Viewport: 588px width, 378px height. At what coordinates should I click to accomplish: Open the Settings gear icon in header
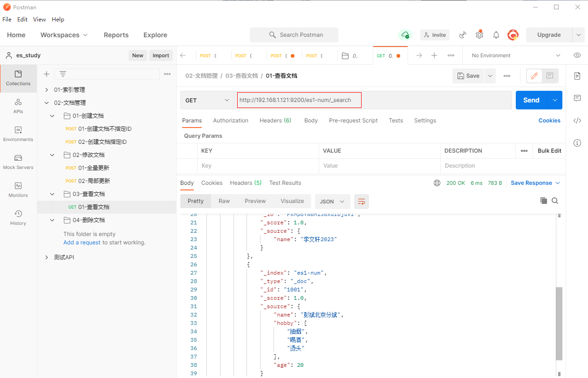pyautogui.click(x=479, y=35)
